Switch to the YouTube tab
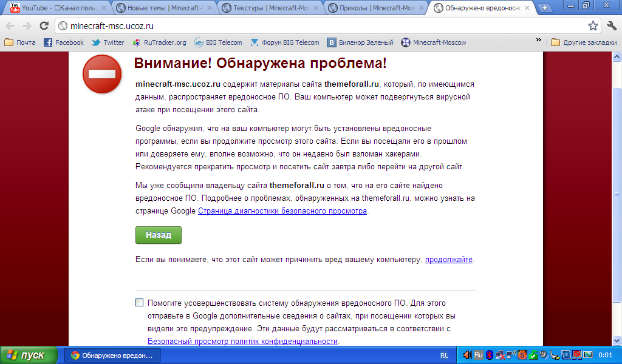This screenshot has width=622, height=364. pyautogui.click(x=55, y=8)
